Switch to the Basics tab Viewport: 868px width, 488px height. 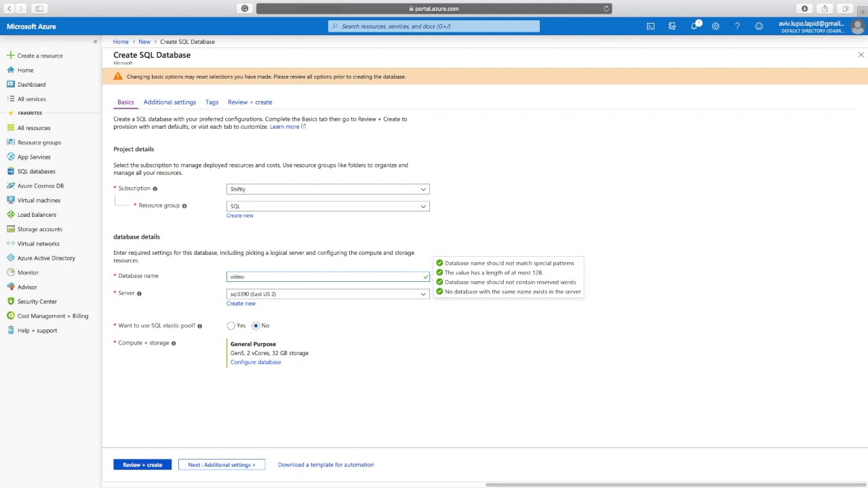click(x=125, y=102)
